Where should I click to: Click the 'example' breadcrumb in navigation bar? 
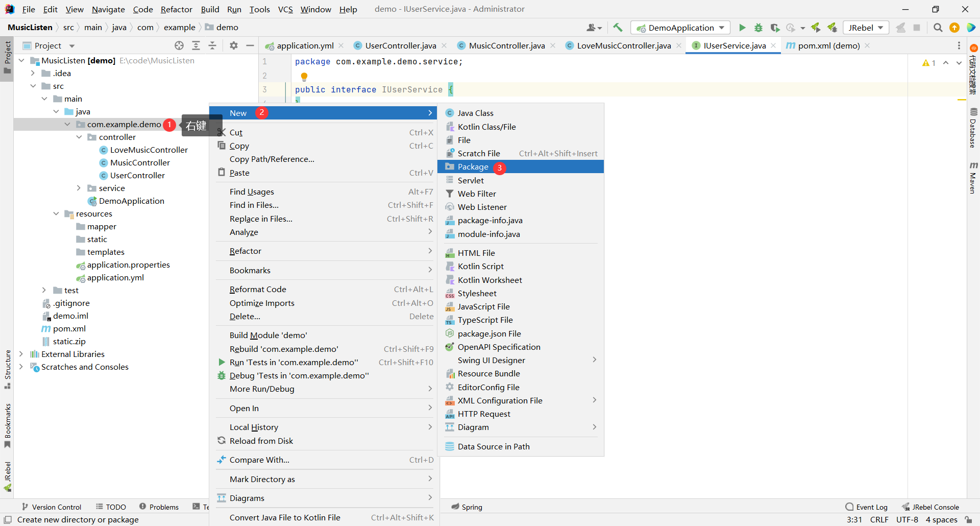[x=180, y=28]
